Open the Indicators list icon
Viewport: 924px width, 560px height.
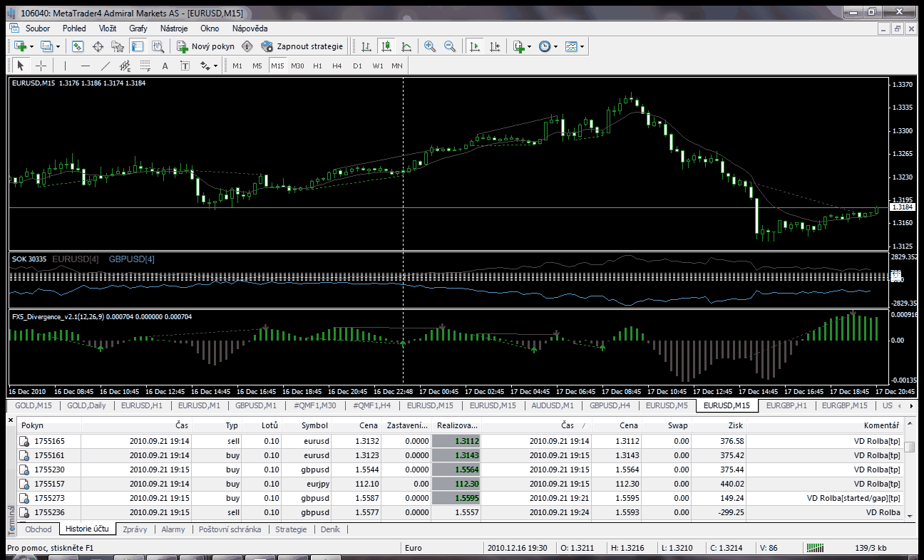pyautogui.click(x=518, y=46)
